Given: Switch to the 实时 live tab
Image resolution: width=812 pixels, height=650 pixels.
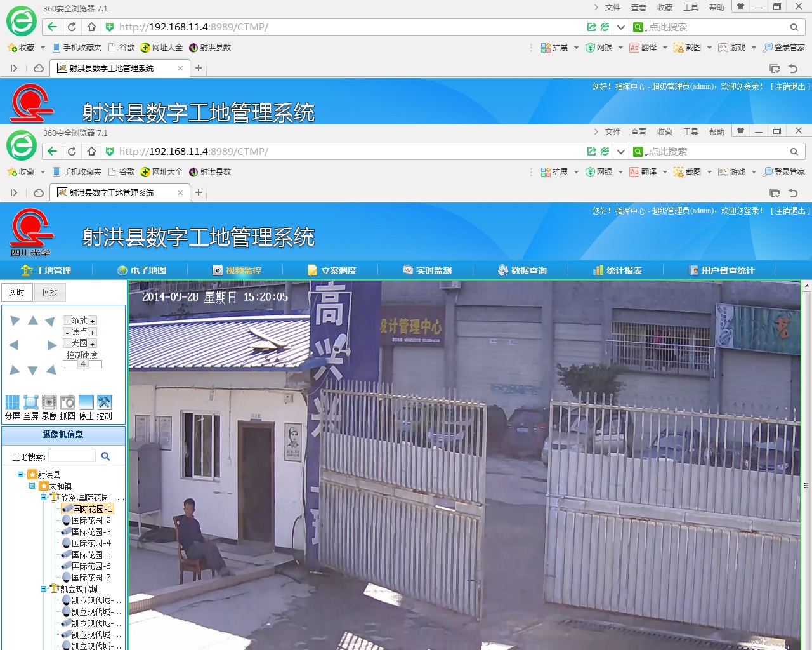Looking at the screenshot, I should [x=16, y=292].
